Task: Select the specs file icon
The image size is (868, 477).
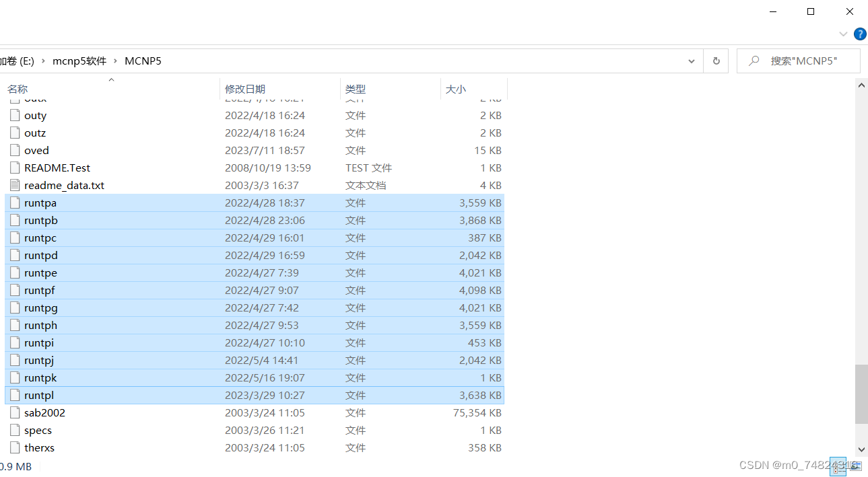Action: tap(15, 430)
